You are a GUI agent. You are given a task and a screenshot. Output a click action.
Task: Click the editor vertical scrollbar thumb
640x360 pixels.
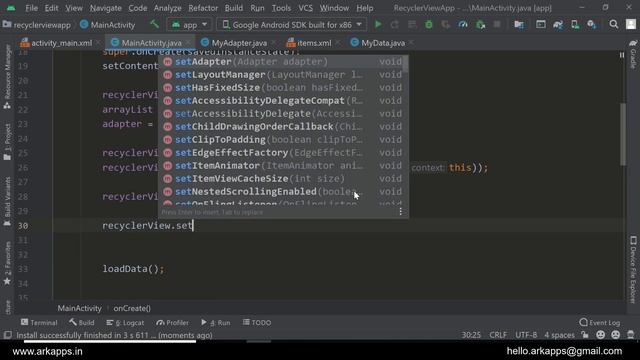tap(623, 135)
